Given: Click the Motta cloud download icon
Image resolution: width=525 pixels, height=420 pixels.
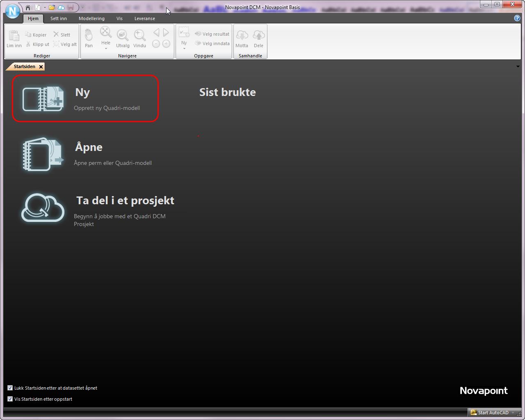Looking at the screenshot, I should pos(242,36).
